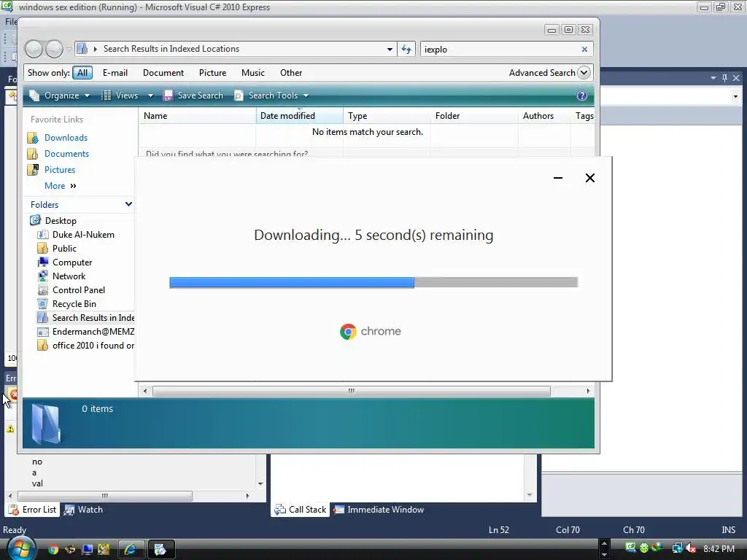Open Downloads favorite link
The image size is (747, 560).
[66, 138]
